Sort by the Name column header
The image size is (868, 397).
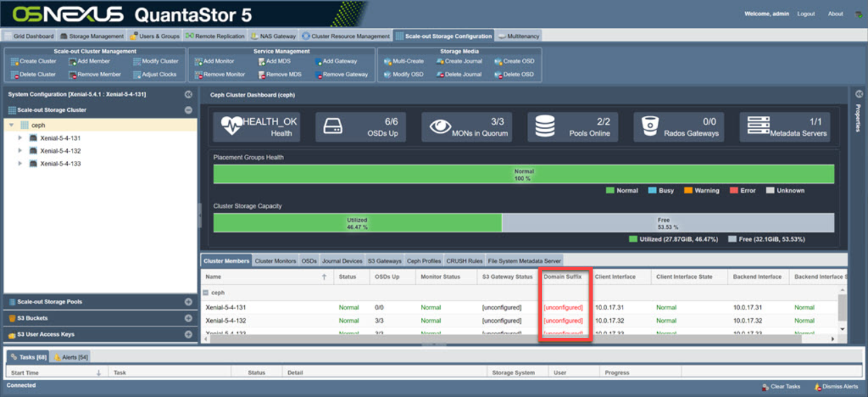267,277
